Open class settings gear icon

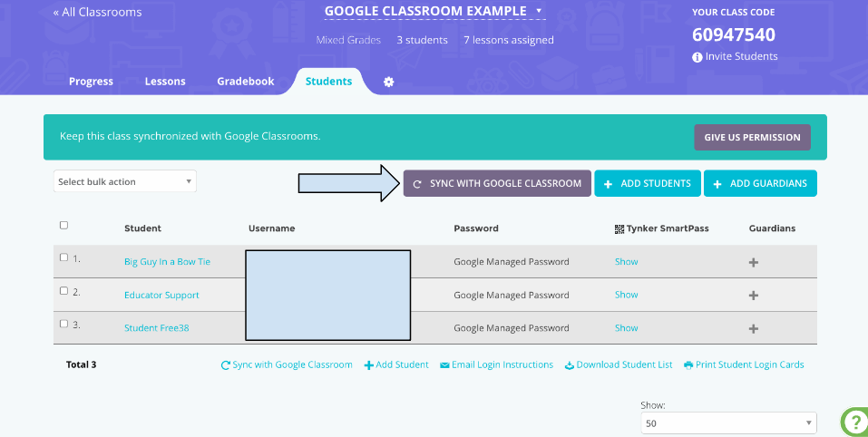click(x=388, y=82)
